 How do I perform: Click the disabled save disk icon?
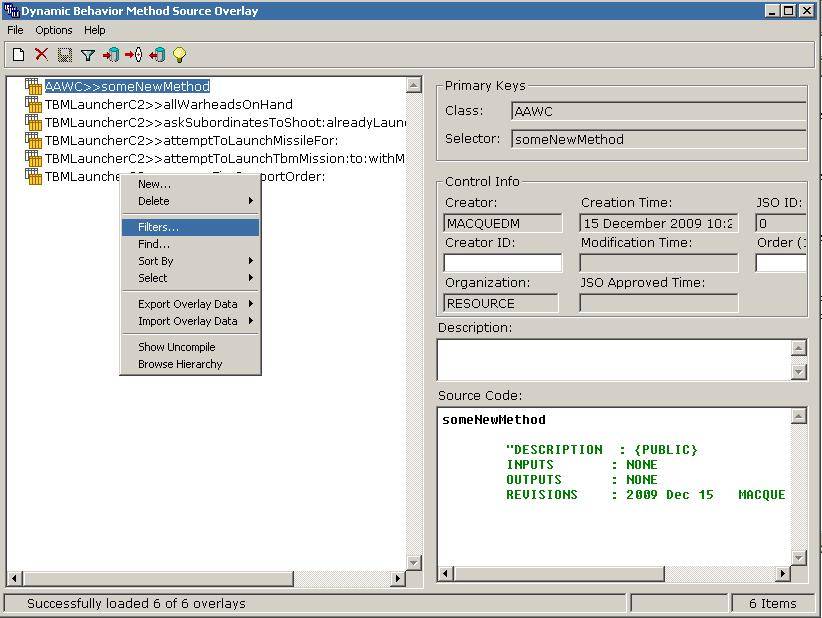[x=65, y=55]
